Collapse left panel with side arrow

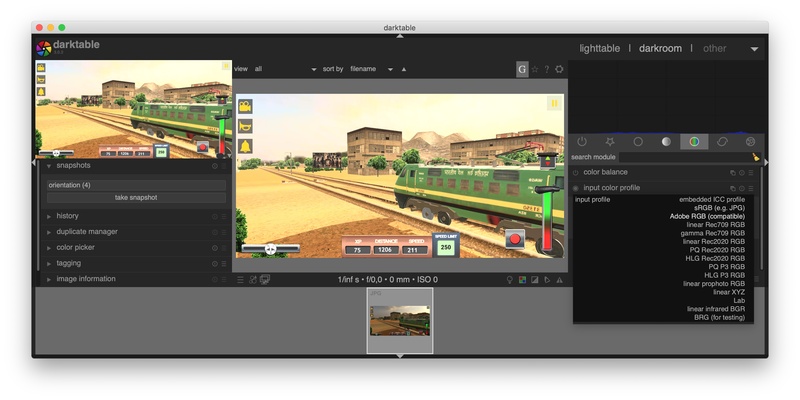tap(34, 162)
